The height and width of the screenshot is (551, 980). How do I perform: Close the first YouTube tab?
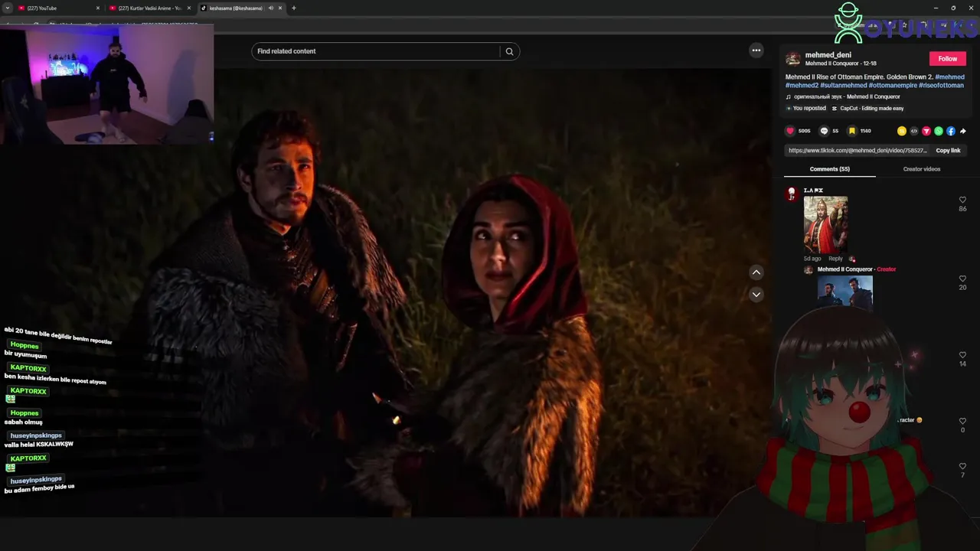pyautogui.click(x=98, y=8)
